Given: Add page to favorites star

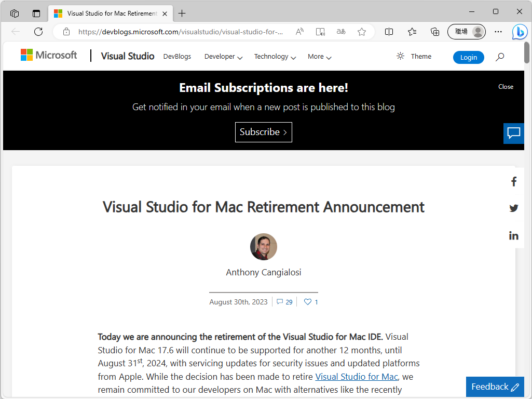Looking at the screenshot, I should coord(362,32).
